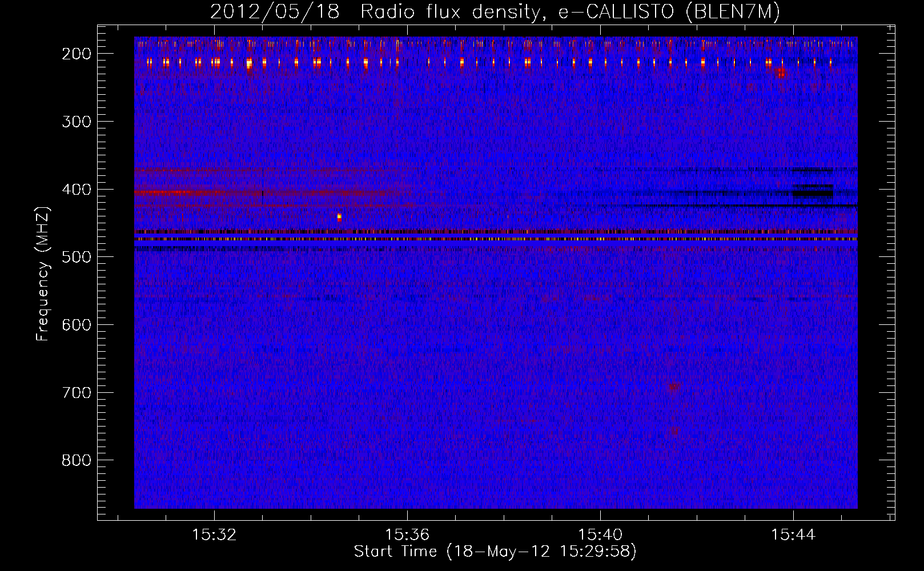Click the 400 frequency tick label
The width and height of the screenshot is (924, 571).
pyautogui.click(x=77, y=190)
